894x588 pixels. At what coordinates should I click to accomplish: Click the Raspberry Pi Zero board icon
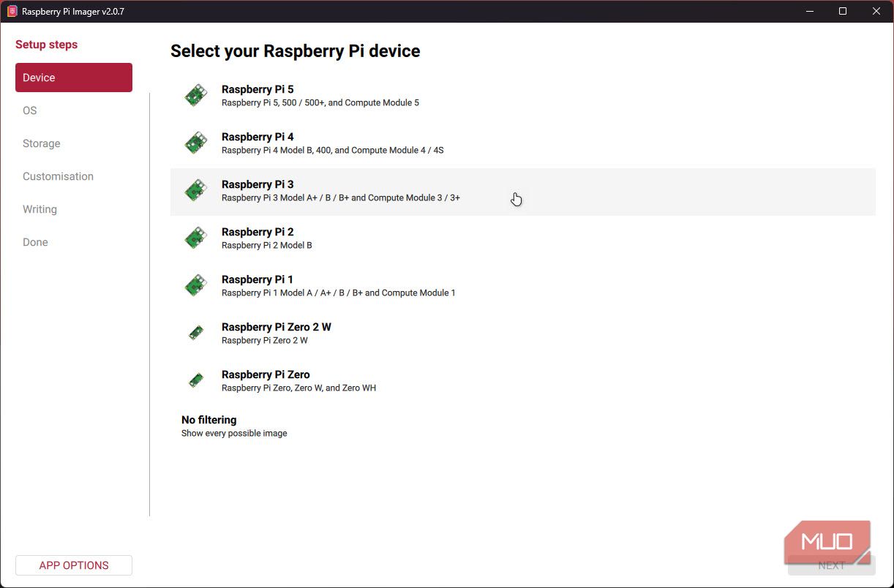(195, 381)
